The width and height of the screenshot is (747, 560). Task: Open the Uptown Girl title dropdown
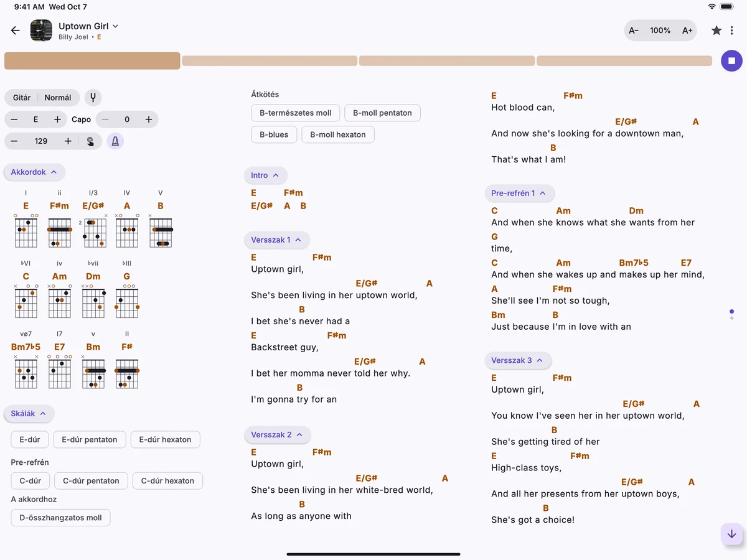coord(88,26)
